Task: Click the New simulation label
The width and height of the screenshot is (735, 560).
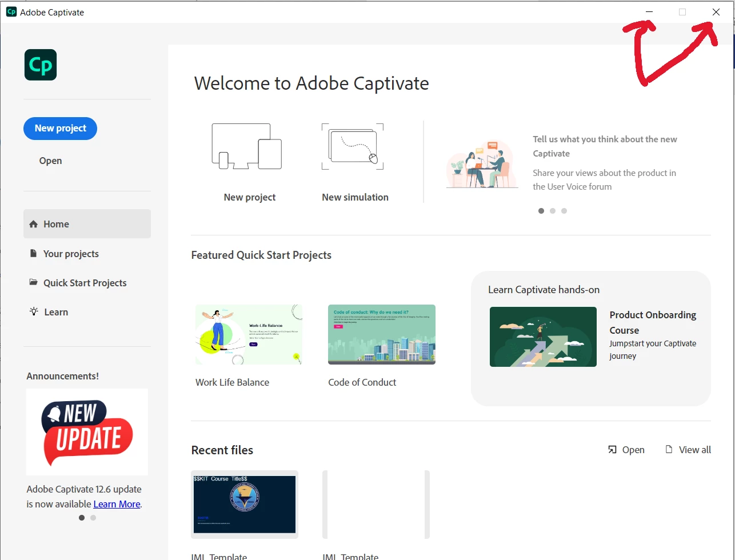Action: tap(355, 197)
